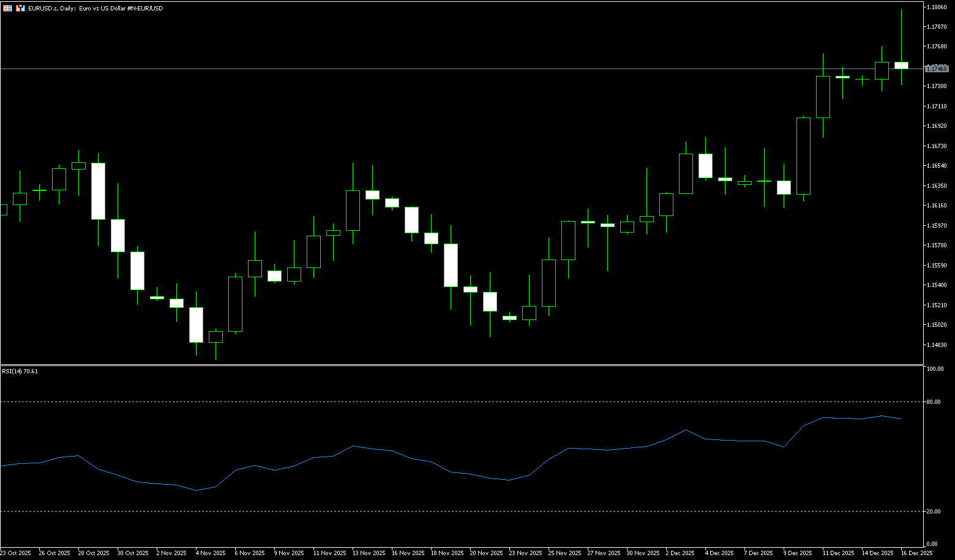Click the trade panel icon before EURUSD.s title

(x=20, y=8)
